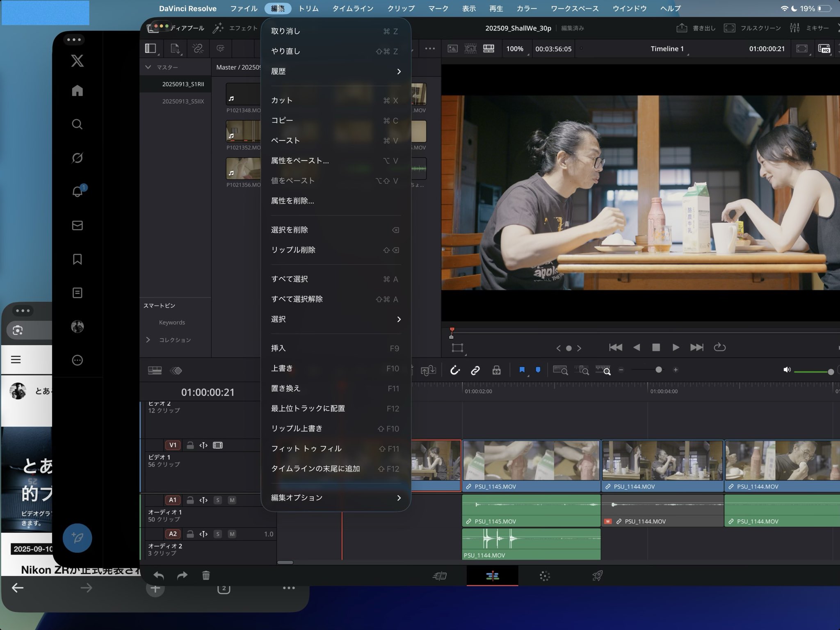This screenshot has width=840, height=630.
Task: Open the Deliver page rocket icon
Action: tap(597, 576)
